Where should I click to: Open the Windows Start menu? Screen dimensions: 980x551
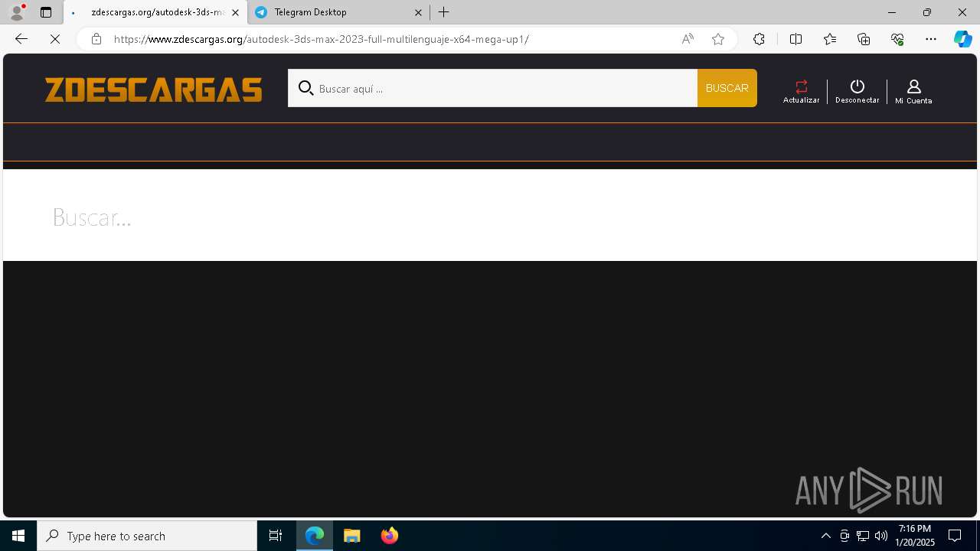pos(18,536)
